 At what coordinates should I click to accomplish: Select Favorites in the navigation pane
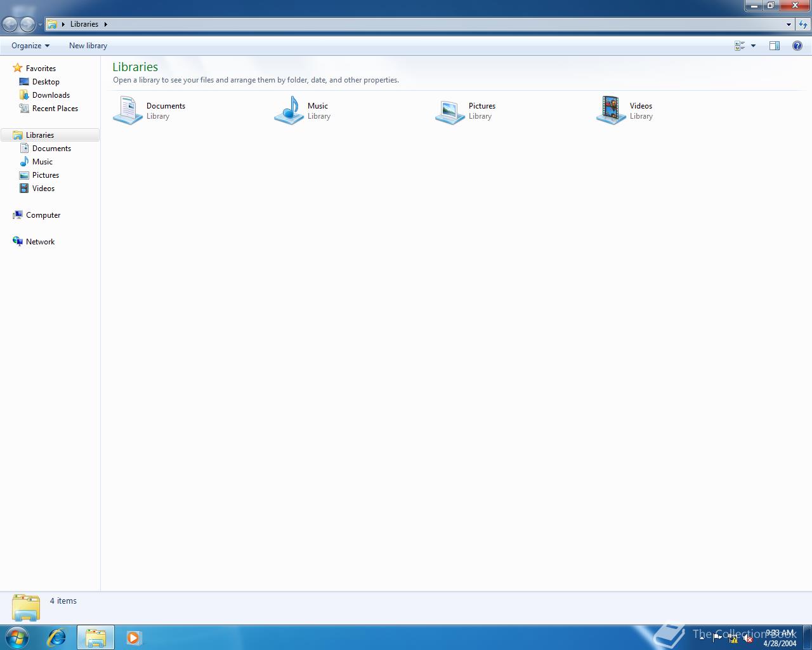click(x=41, y=69)
